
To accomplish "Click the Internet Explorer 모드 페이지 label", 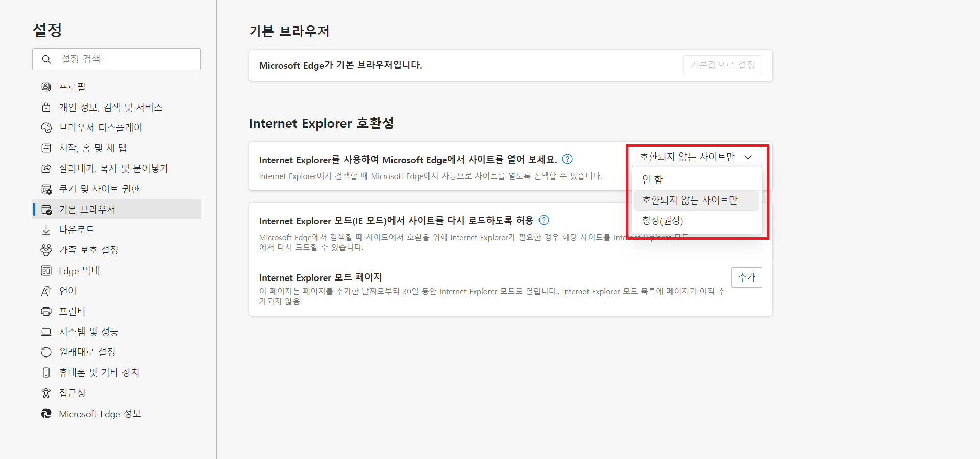I will pos(321,277).
